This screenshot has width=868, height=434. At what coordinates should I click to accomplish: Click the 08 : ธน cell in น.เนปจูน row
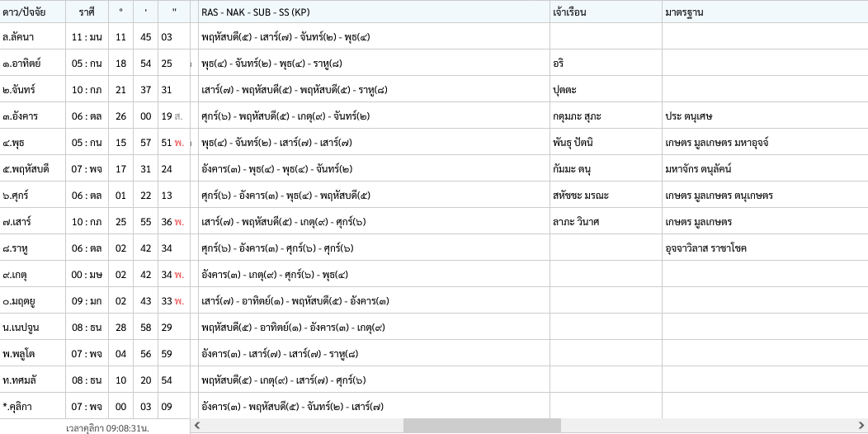point(87,328)
